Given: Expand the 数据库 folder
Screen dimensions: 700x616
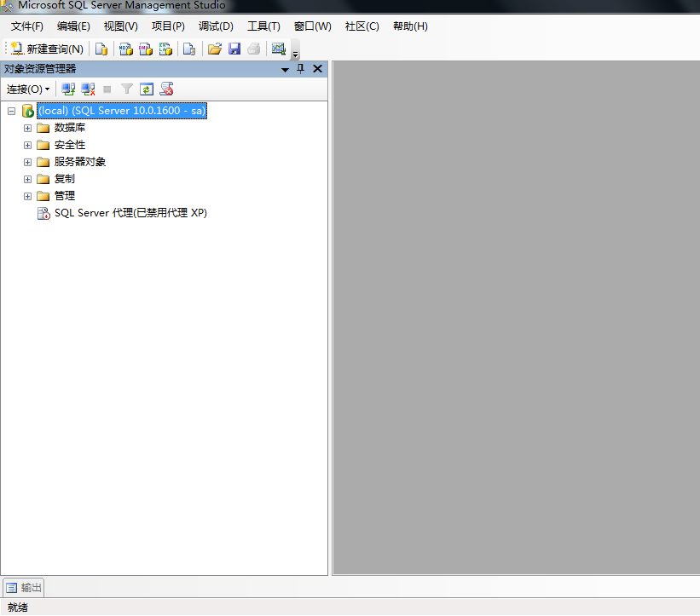Looking at the screenshot, I should [x=27, y=129].
